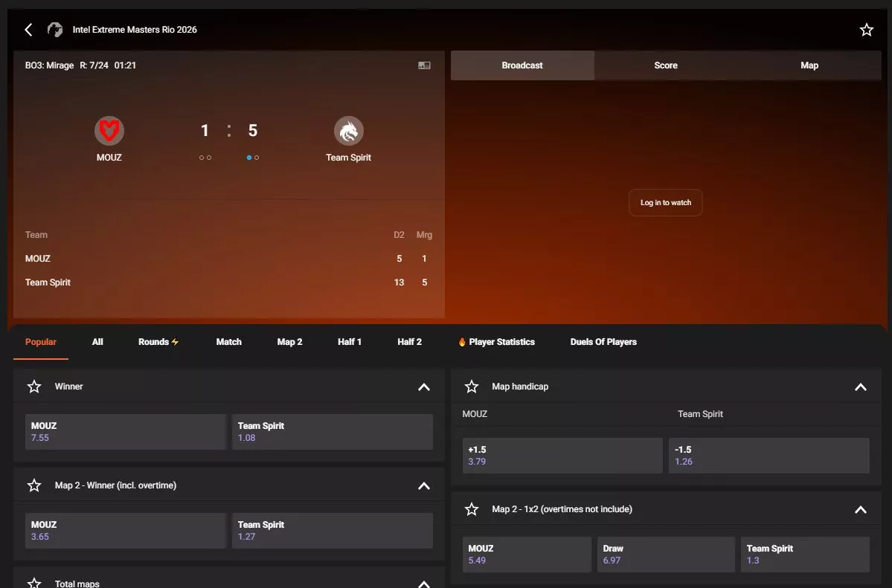
Task: Pick MOUZ Map 2 winner at 3.65
Action: tap(126, 531)
